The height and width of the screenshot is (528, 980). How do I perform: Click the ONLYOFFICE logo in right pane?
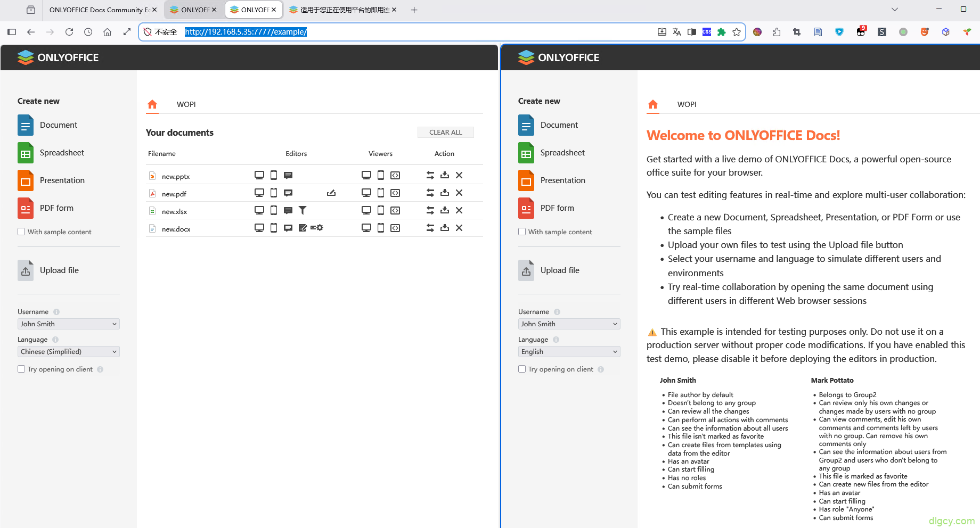click(x=559, y=57)
